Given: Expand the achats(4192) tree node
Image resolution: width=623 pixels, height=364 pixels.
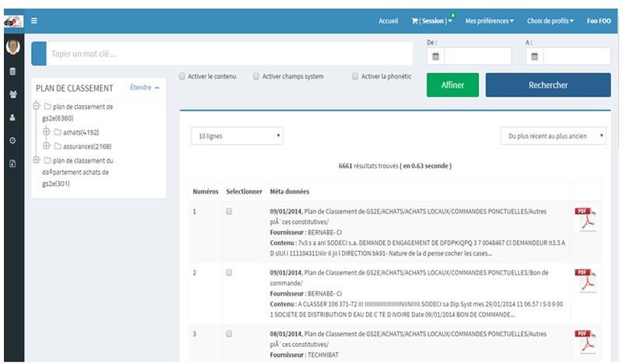Looking at the screenshot, I should [47, 131].
